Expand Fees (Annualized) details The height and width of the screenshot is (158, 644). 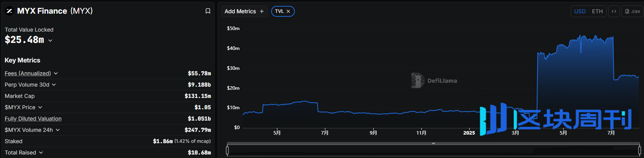point(56,73)
